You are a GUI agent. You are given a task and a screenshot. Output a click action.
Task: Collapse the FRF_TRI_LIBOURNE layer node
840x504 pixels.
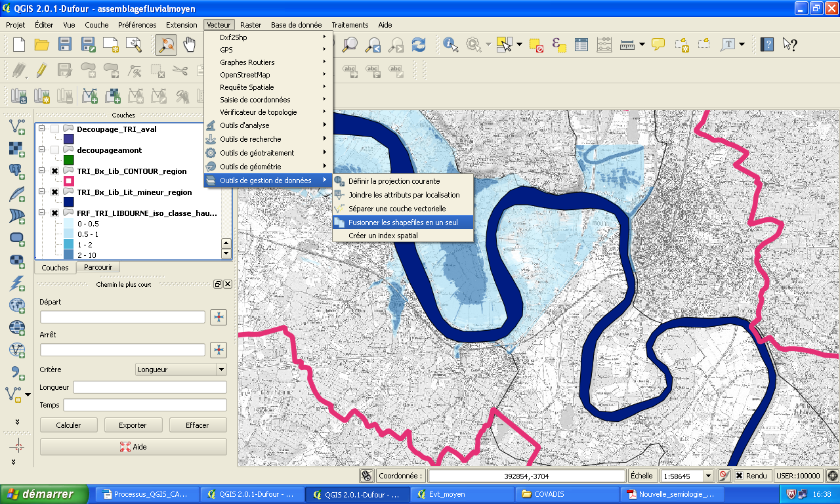coord(42,213)
